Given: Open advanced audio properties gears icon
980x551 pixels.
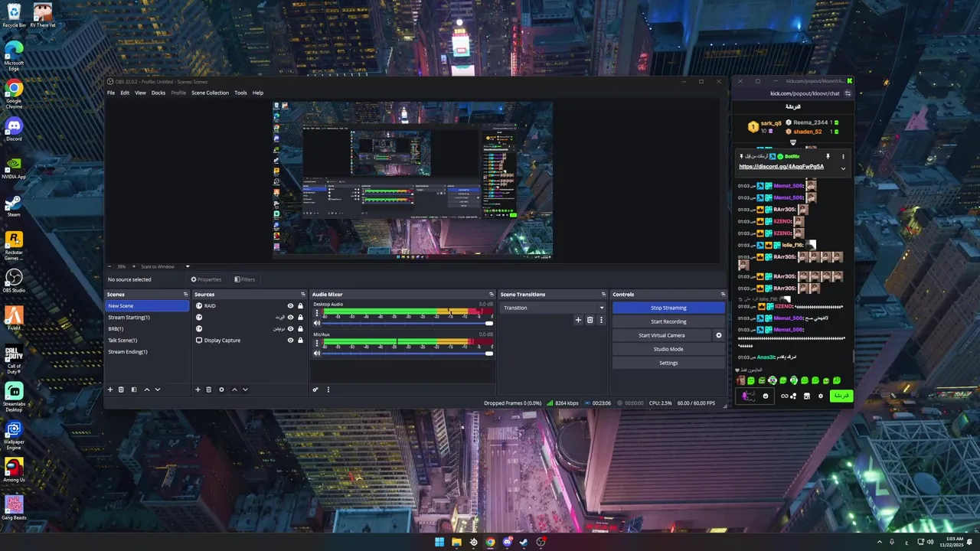Looking at the screenshot, I should 315,390.
